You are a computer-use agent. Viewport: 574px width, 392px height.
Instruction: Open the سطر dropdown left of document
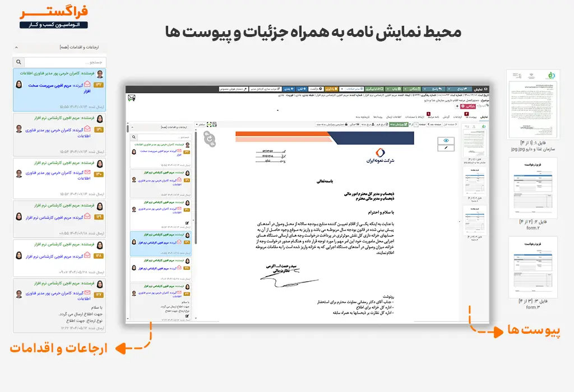click(x=201, y=124)
